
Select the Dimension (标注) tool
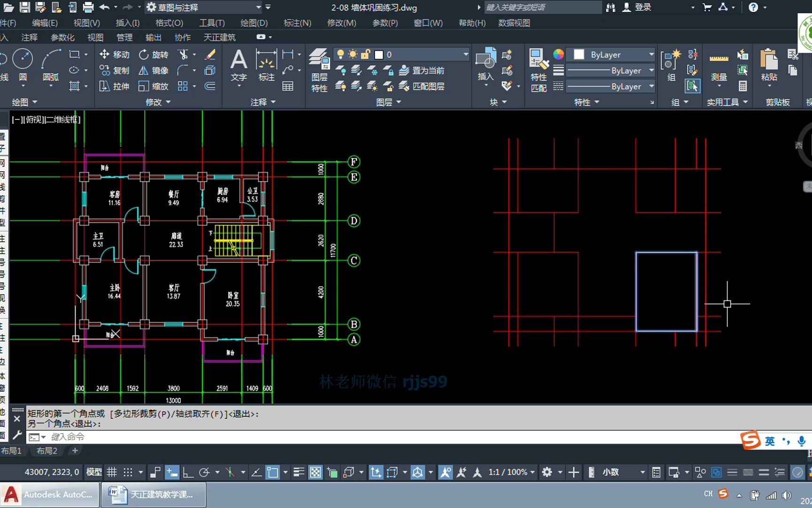pyautogui.click(x=266, y=65)
